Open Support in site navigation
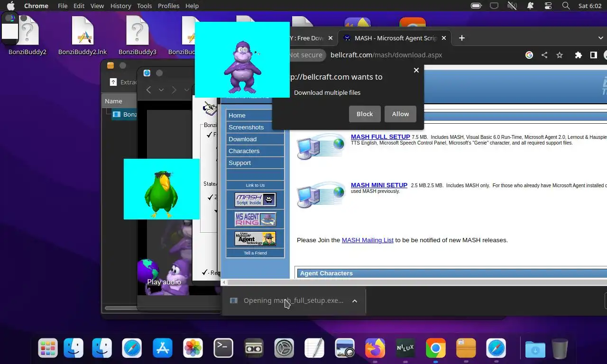Screen dimensions: 607x364 (x=255, y=163)
